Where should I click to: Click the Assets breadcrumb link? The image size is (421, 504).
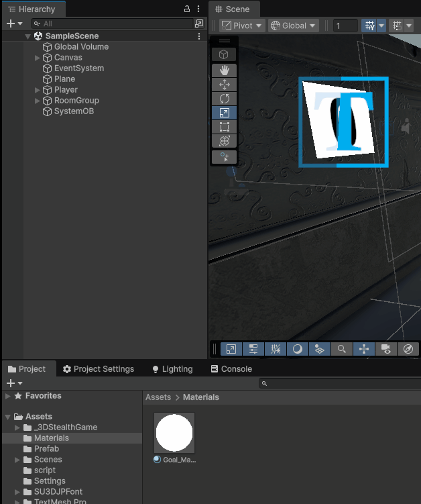click(x=158, y=397)
